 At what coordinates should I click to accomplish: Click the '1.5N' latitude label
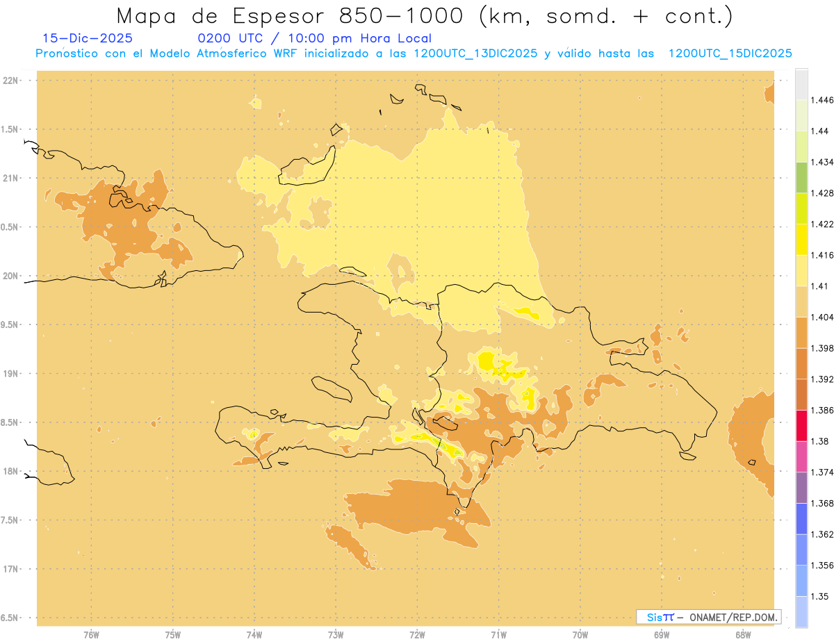point(10,129)
